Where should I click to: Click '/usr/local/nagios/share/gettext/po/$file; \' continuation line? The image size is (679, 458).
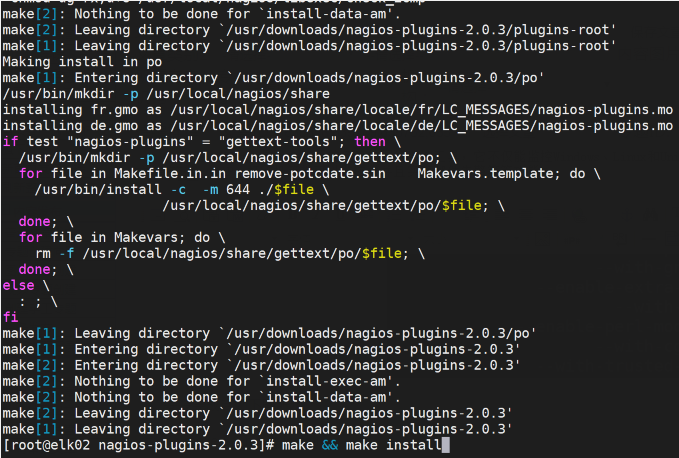click(x=334, y=206)
